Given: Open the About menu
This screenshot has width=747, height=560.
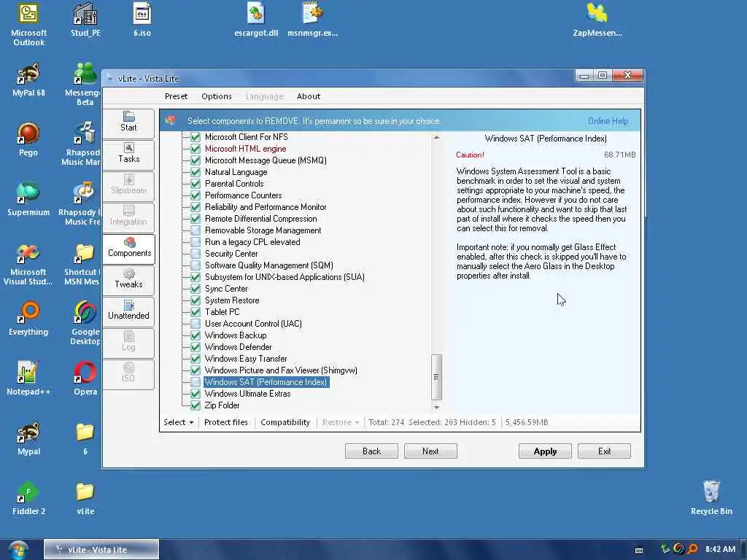Looking at the screenshot, I should point(309,96).
